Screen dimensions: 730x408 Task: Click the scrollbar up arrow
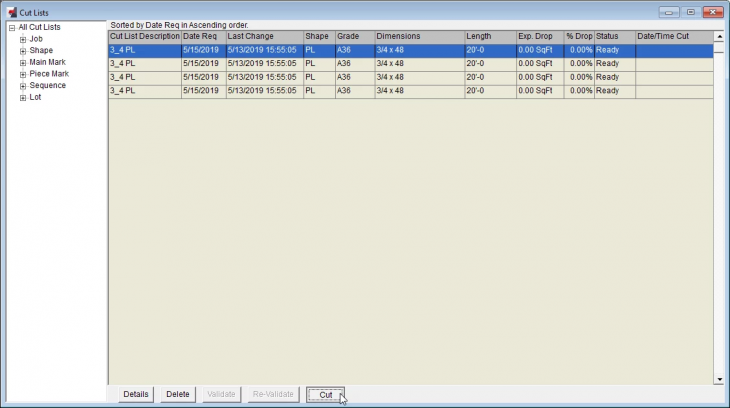tap(719, 36)
